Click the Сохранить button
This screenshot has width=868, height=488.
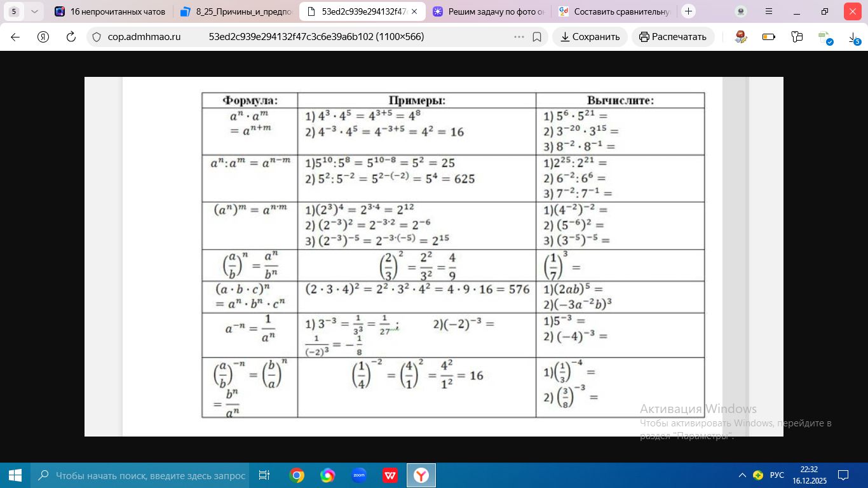[590, 37]
